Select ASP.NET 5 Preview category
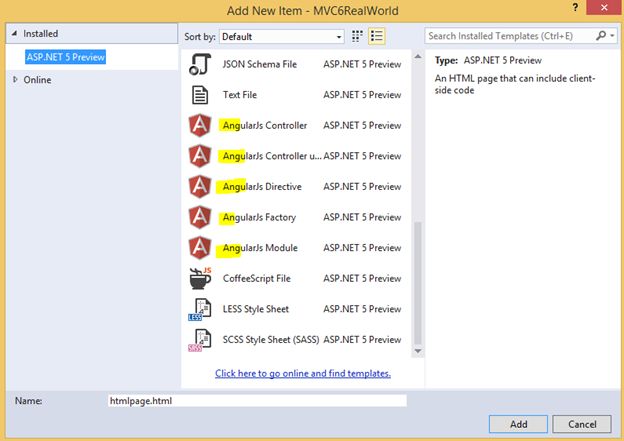The height and width of the screenshot is (441, 624). (66, 57)
